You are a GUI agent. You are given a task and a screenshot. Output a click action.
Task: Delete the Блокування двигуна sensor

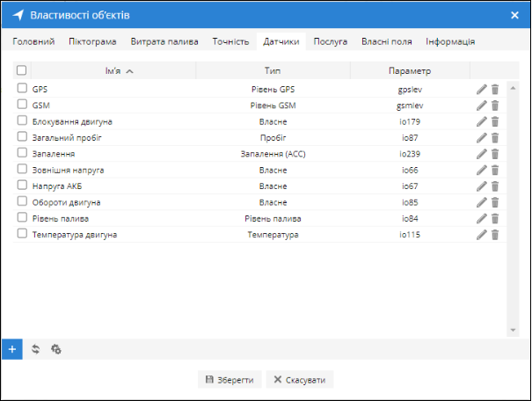pos(495,121)
